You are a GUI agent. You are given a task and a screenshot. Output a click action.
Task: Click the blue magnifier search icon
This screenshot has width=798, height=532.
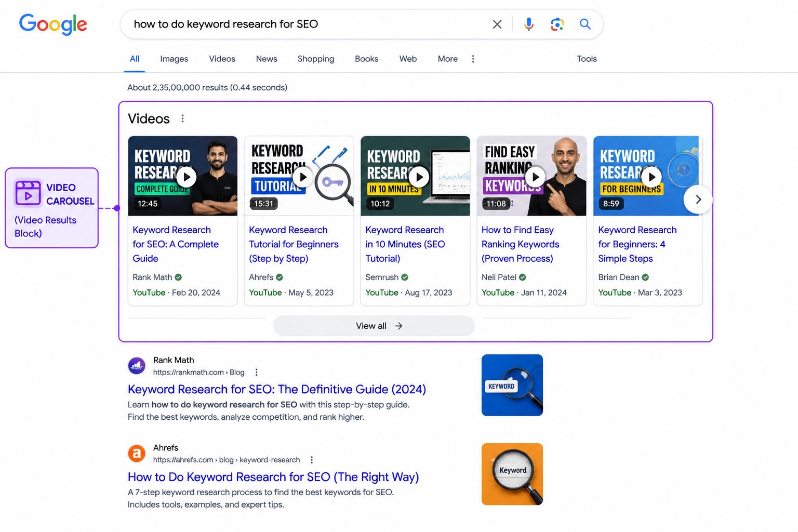point(585,24)
